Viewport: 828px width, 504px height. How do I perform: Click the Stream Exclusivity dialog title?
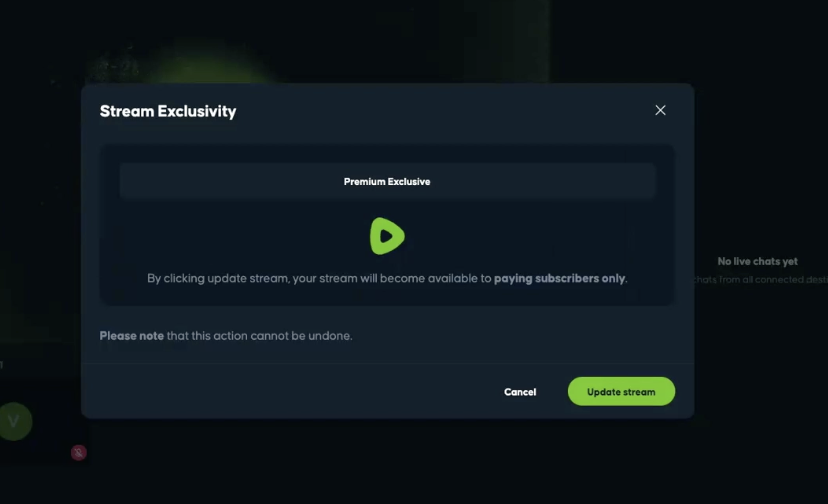(x=168, y=111)
